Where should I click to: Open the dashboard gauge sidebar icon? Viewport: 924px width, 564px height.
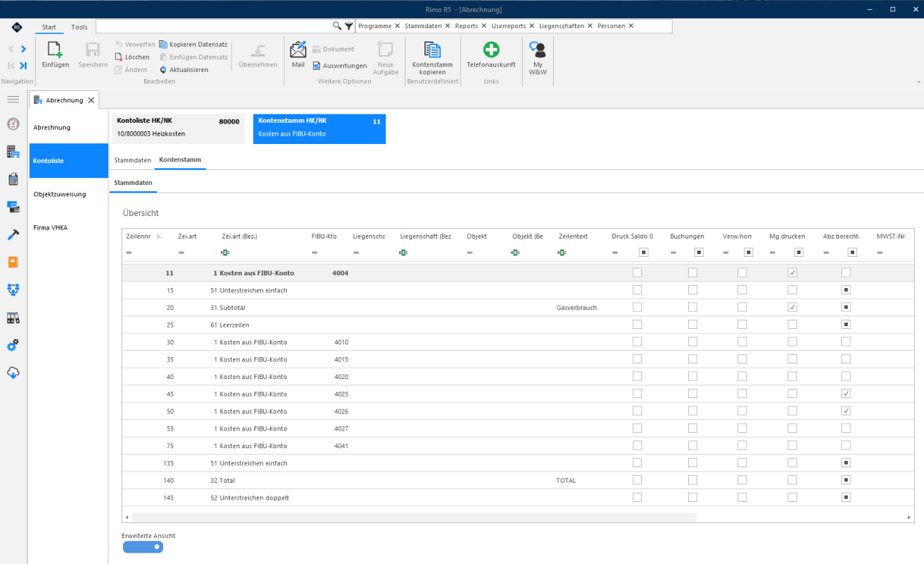tap(13, 124)
